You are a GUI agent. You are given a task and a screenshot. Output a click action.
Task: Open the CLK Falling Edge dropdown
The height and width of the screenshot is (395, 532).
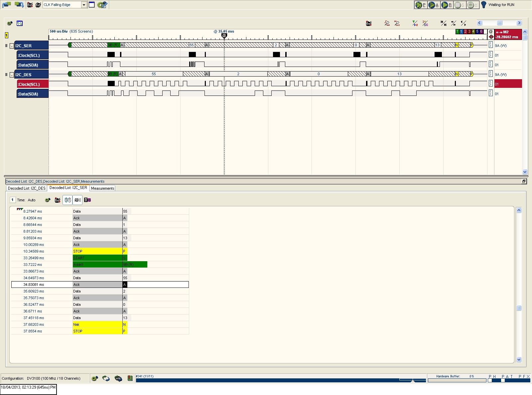(x=84, y=5)
